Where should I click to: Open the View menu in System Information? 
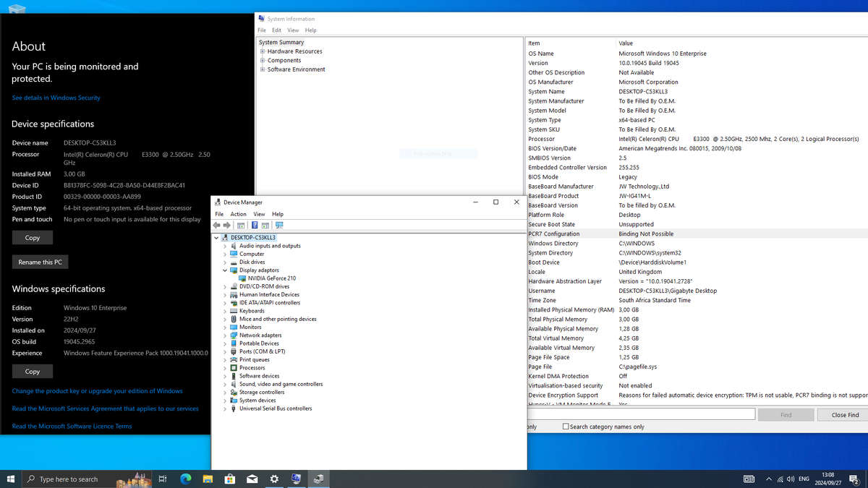[293, 30]
